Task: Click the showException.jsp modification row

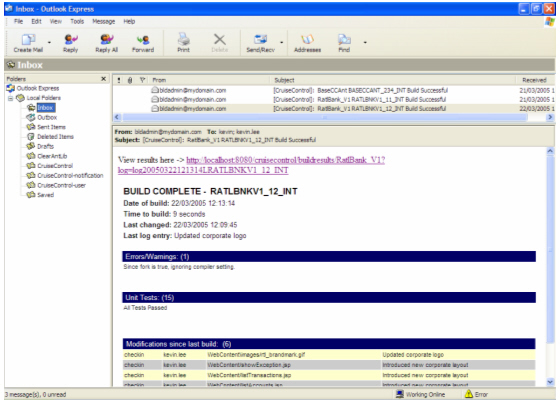Action: click(329, 365)
